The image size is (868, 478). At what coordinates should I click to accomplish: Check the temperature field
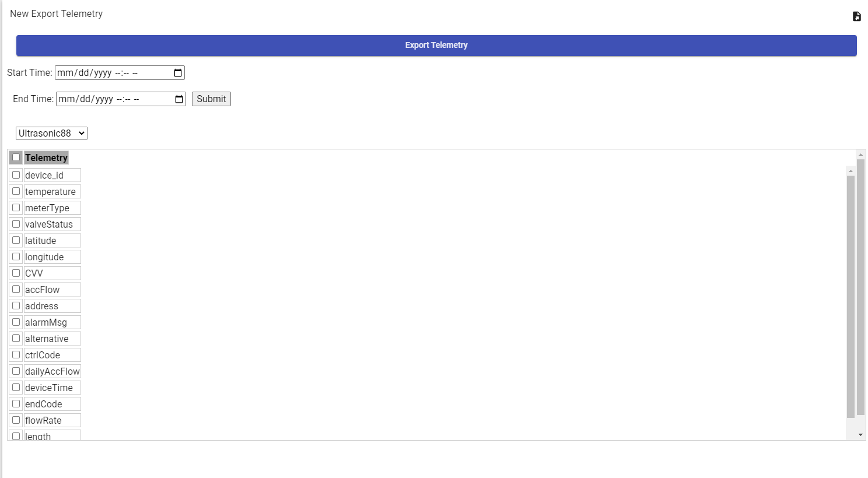click(16, 191)
